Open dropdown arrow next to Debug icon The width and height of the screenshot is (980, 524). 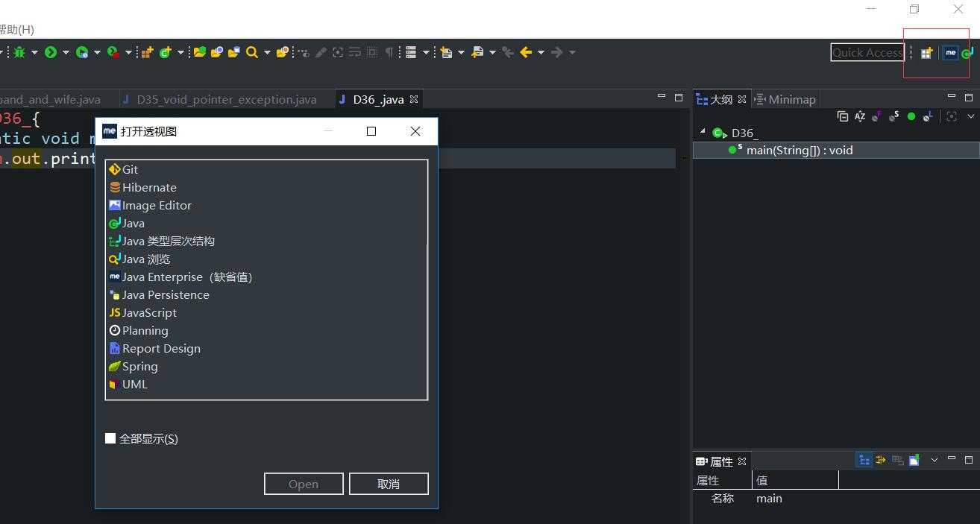pos(34,52)
